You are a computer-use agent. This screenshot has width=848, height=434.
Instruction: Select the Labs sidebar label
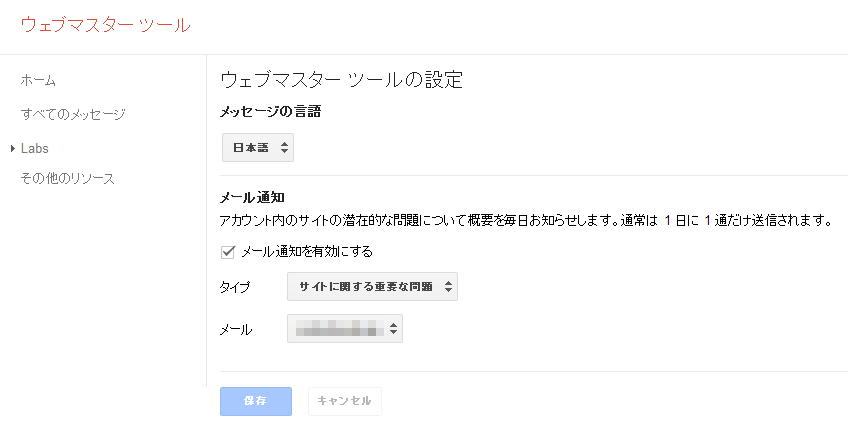pyautogui.click(x=35, y=148)
